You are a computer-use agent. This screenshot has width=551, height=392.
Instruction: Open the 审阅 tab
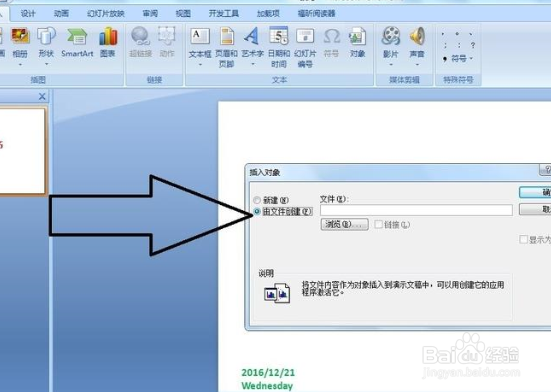[150, 13]
